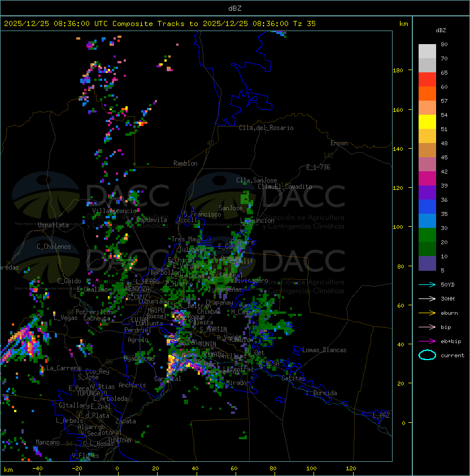Click the cyan 50YD arrow legend icon
The height and width of the screenshot is (476, 470).
[x=427, y=284]
